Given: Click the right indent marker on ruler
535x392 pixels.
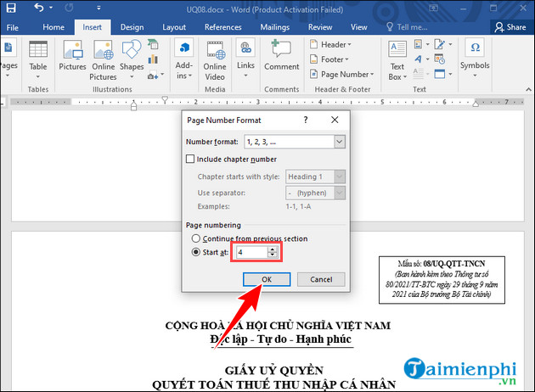Looking at the screenshot, I should click(476, 104).
